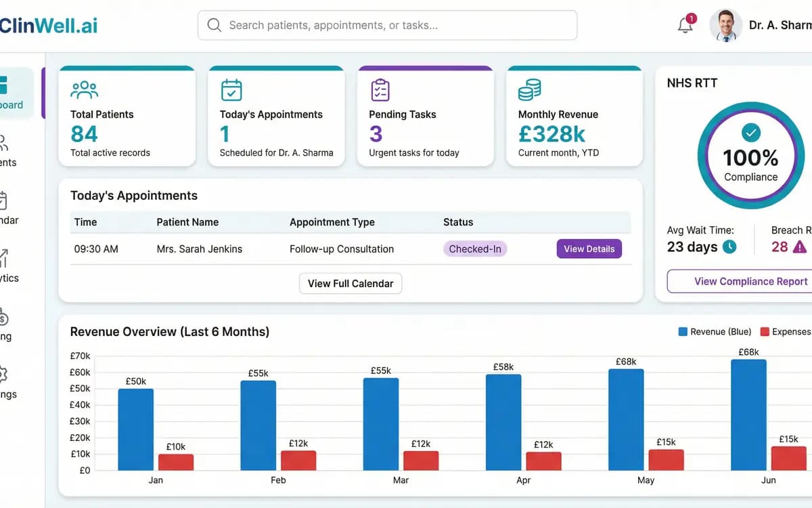
Task: Click the clock icon beside 23 days
Action: tap(729, 247)
